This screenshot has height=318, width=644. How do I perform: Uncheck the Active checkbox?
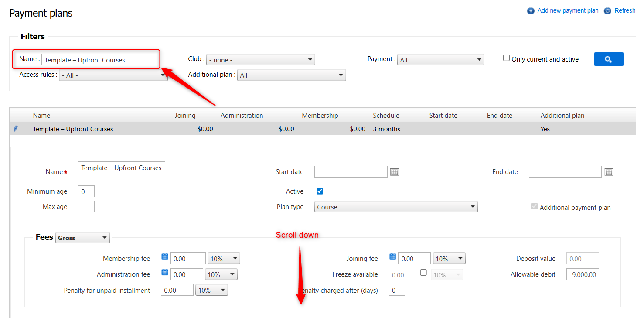click(x=320, y=191)
